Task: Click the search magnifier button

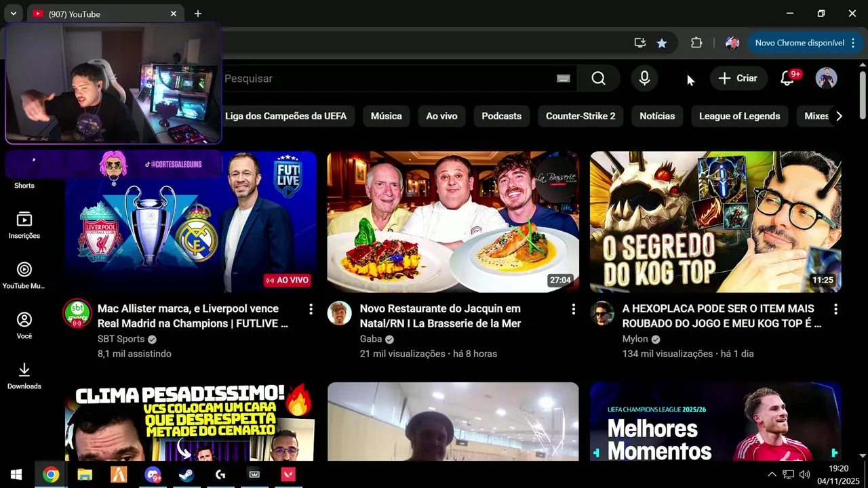Action: point(598,79)
